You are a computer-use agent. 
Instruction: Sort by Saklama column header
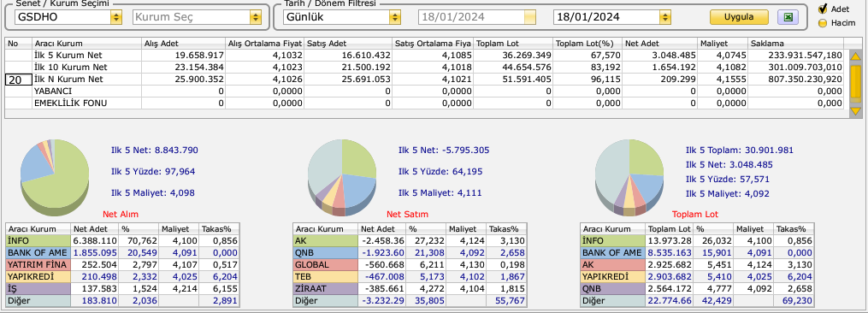[x=795, y=44]
